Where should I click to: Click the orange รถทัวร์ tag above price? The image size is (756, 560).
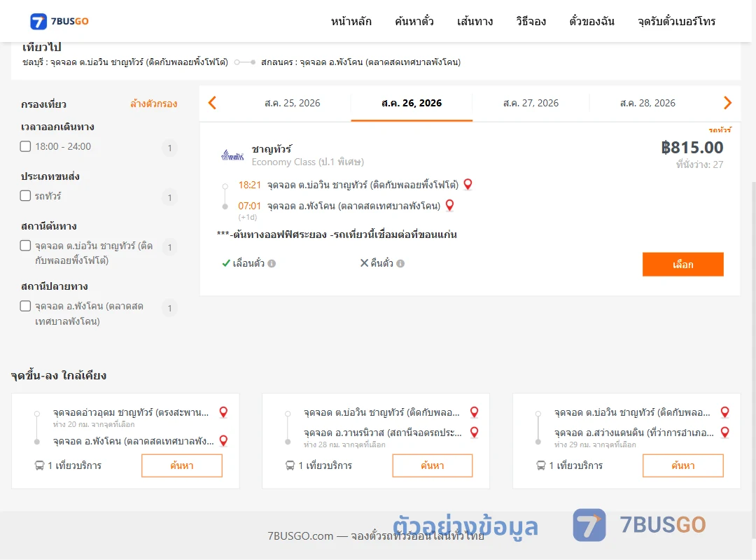(720, 129)
